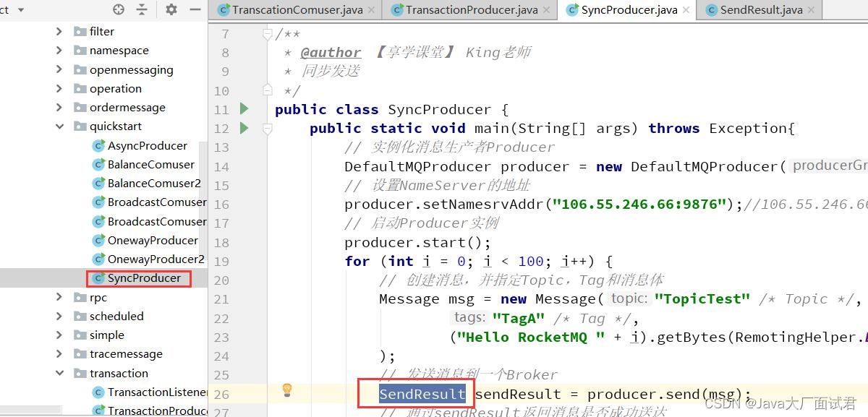
Task: Click line number 20 in the gutter
Action: pos(221,280)
